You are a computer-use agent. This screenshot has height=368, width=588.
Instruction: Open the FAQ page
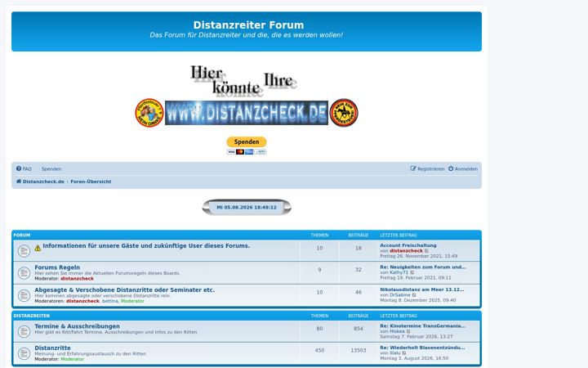pos(24,169)
